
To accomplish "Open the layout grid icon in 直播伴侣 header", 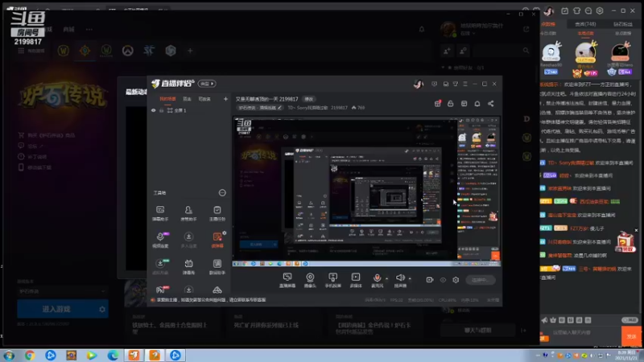I will pyautogui.click(x=464, y=104).
